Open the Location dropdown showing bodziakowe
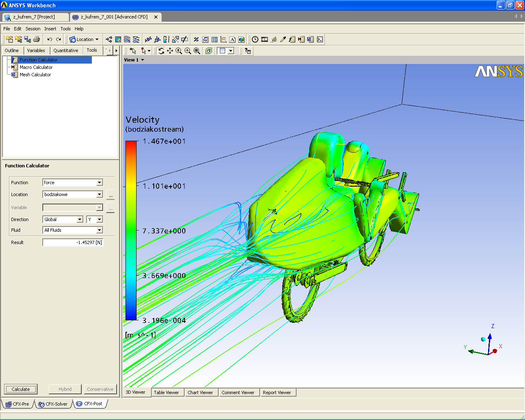The width and height of the screenshot is (525, 420). pos(99,194)
